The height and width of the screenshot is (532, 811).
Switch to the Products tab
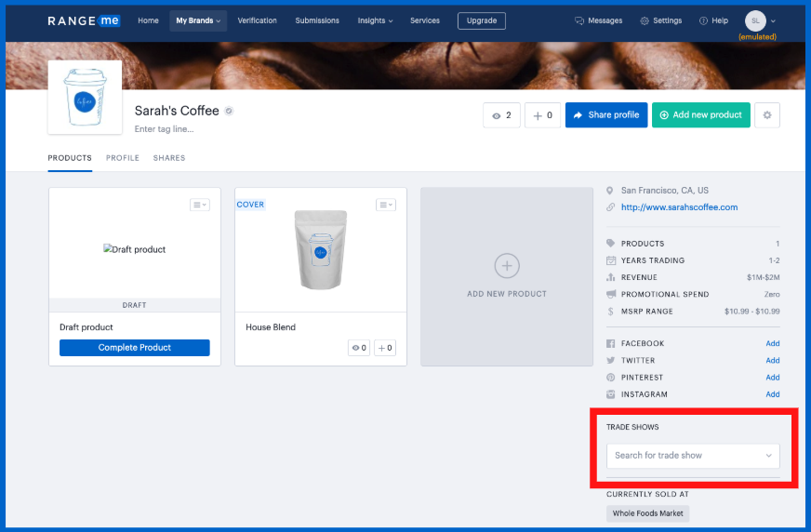tap(70, 158)
